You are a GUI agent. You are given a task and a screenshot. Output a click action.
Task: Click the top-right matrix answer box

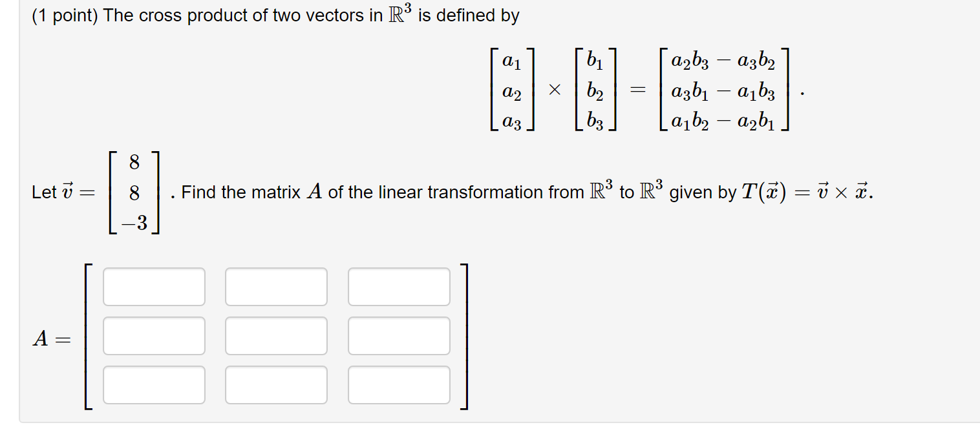point(398,286)
